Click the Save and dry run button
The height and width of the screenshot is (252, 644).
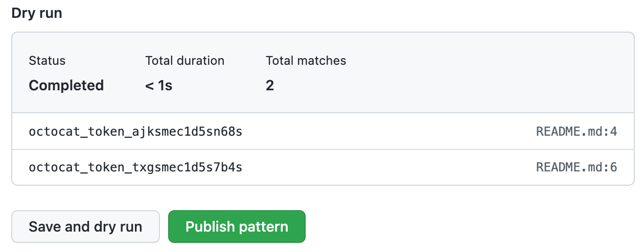(85, 226)
